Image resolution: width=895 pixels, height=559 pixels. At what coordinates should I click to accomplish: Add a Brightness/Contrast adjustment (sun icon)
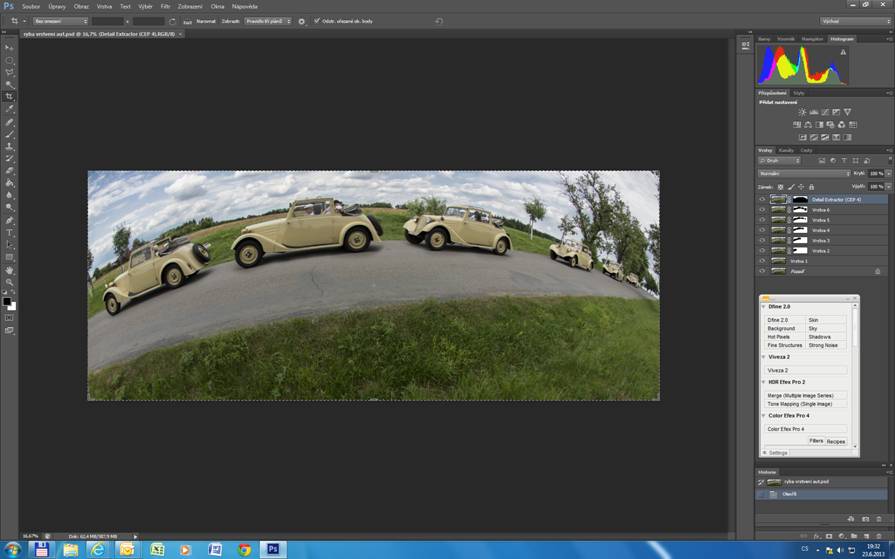[802, 112]
